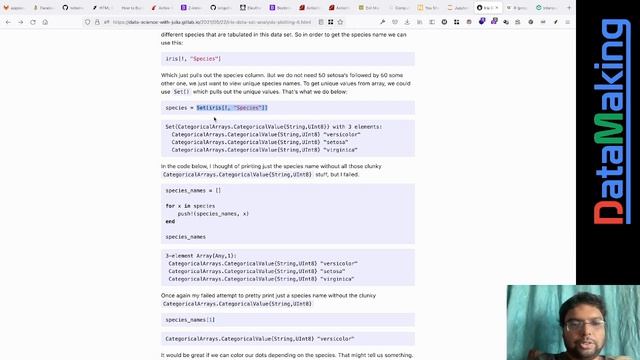Go forward to the next page
The width and height of the screenshot is (640, 360).
point(20,22)
